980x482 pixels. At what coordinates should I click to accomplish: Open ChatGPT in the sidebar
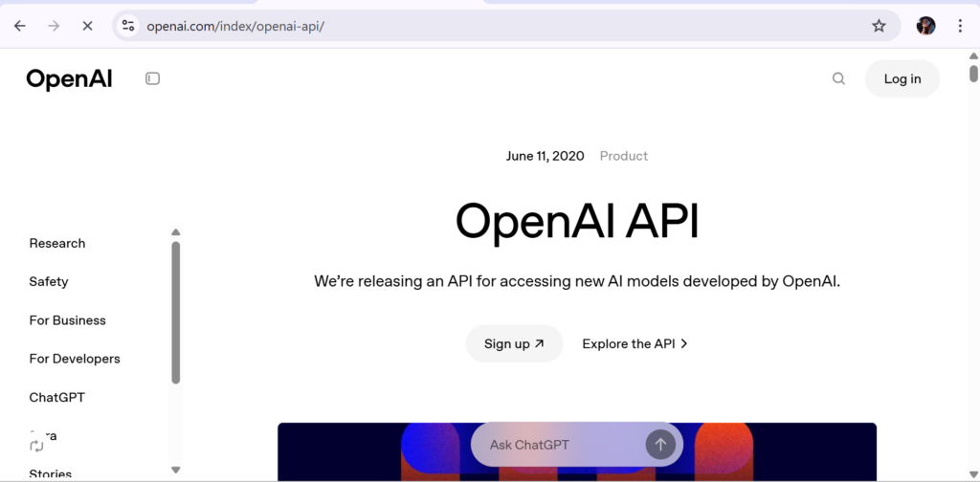(x=56, y=398)
